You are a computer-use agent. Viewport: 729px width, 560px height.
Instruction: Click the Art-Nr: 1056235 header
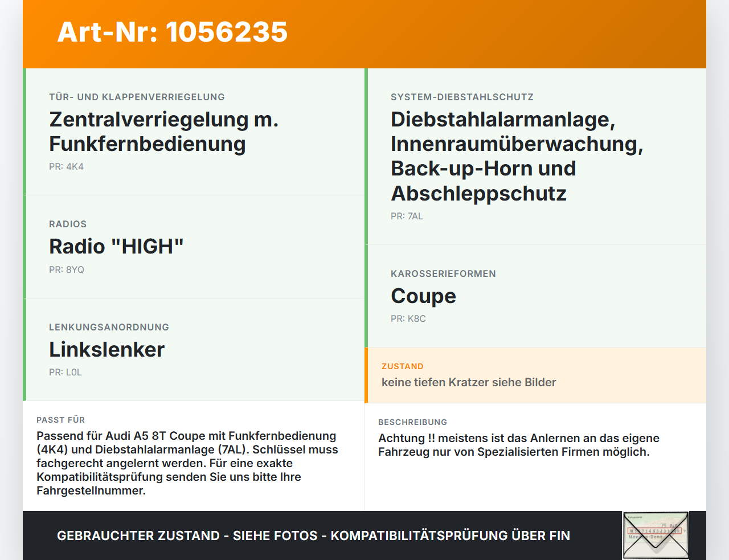coord(173,32)
